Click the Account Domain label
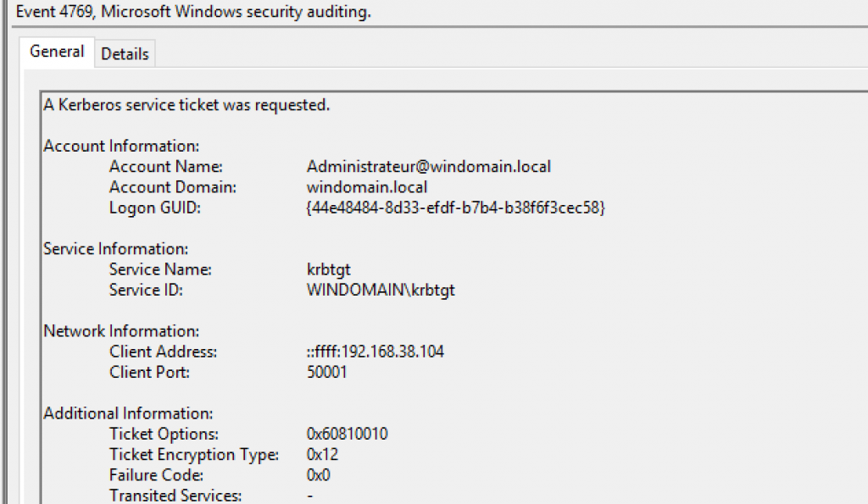The height and width of the screenshot is (504, 868). [172, 187]
